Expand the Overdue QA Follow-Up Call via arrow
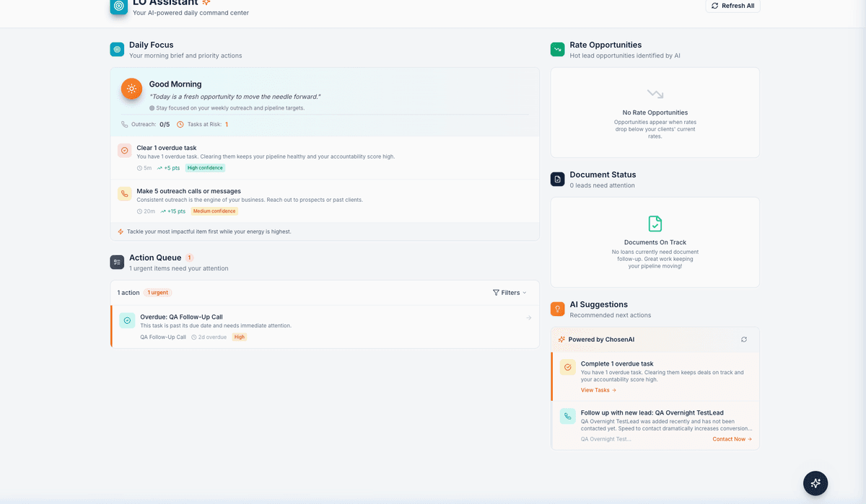Viewport: 866px width, 504px height. (x=528, y=317)
